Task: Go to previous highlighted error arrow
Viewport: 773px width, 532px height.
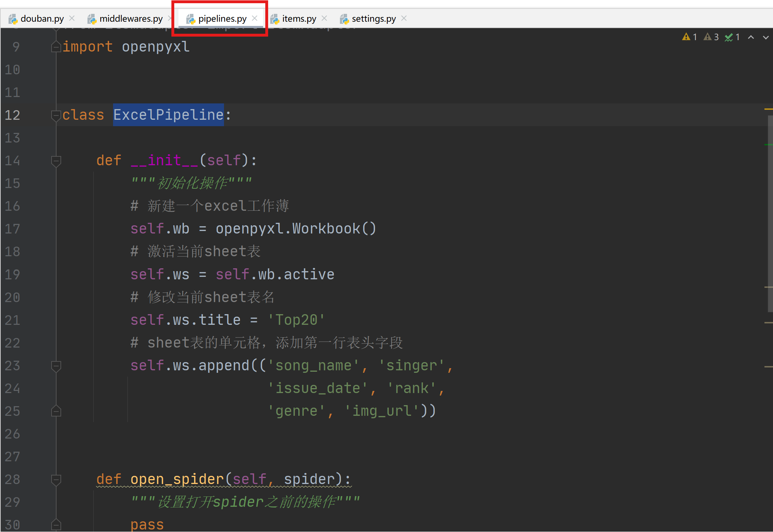Action: 751,37
